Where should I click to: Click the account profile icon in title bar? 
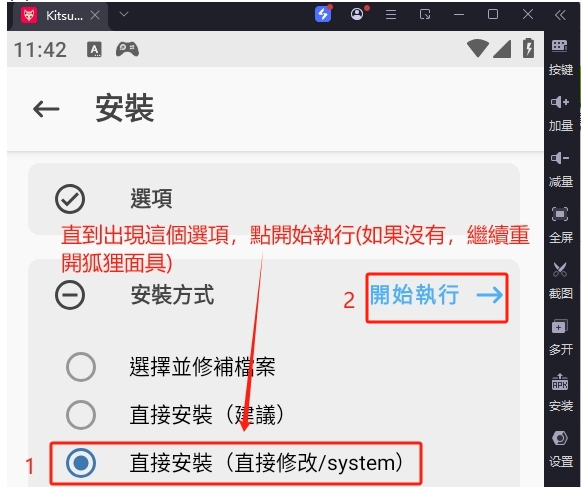(x=357, y=14)
